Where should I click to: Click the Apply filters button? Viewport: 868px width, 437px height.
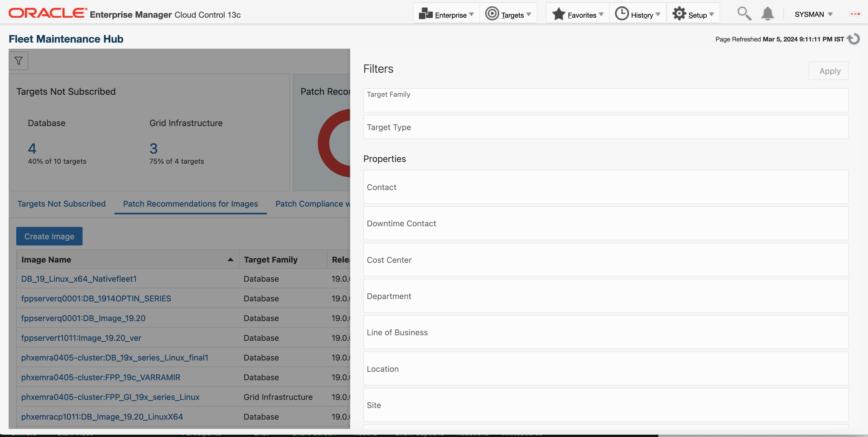coord(829,71)
